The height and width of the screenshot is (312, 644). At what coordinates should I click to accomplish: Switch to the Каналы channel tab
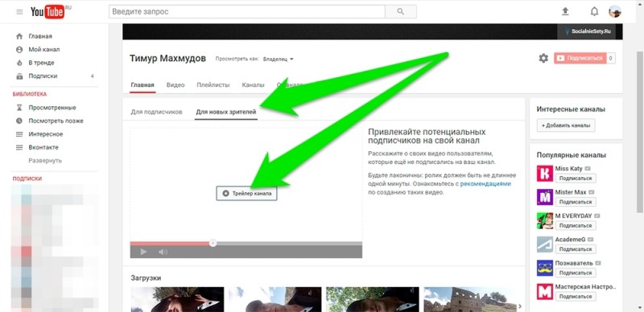pos(253,85)
